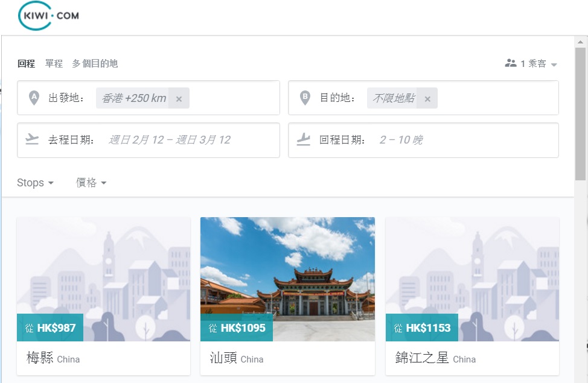Click inside the 出發地 origin input field
The image size is (588, 383).
[149, 98]
